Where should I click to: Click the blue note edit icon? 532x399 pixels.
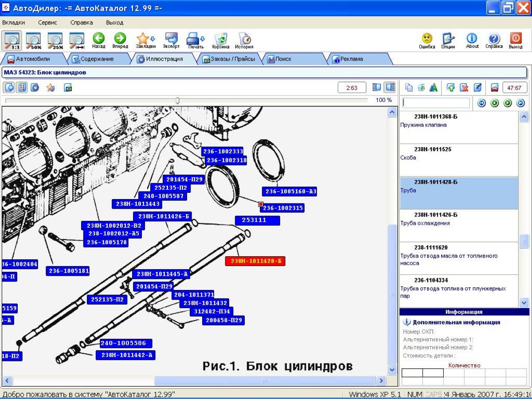(x=477, y=88)
